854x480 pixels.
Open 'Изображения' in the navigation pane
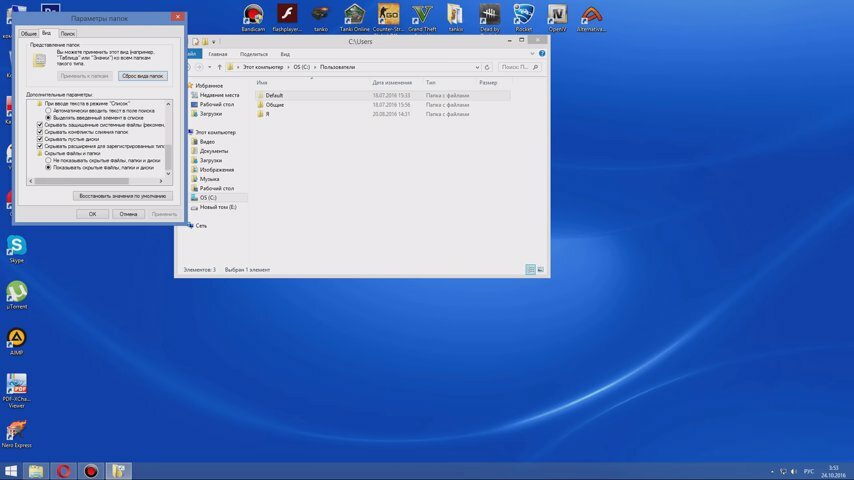tap(212, 170)
